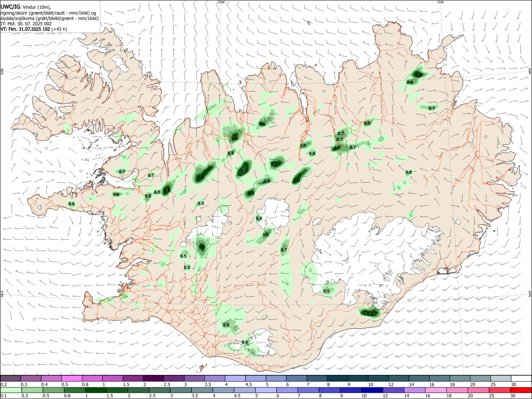Click the 0.1 label on the bottom legend scale
This screenshot has height=399, width=532.
[3, 396]
